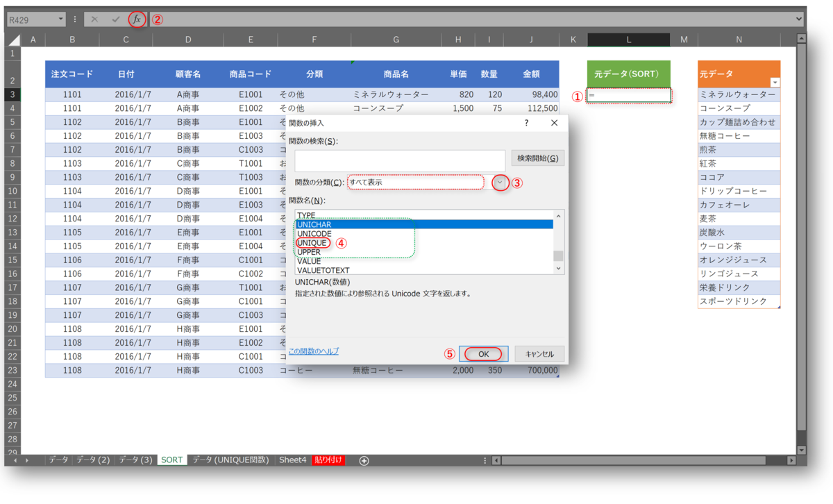Click the 98,400 amount cell
Viewport: 833px width, 504px height.
click(x=531, y=94)
